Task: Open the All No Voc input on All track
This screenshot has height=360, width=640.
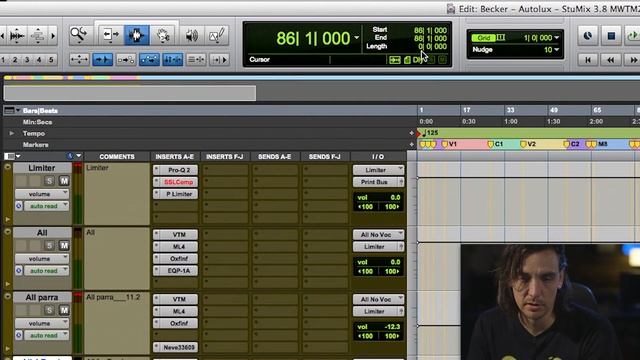Action: point(378,235)
